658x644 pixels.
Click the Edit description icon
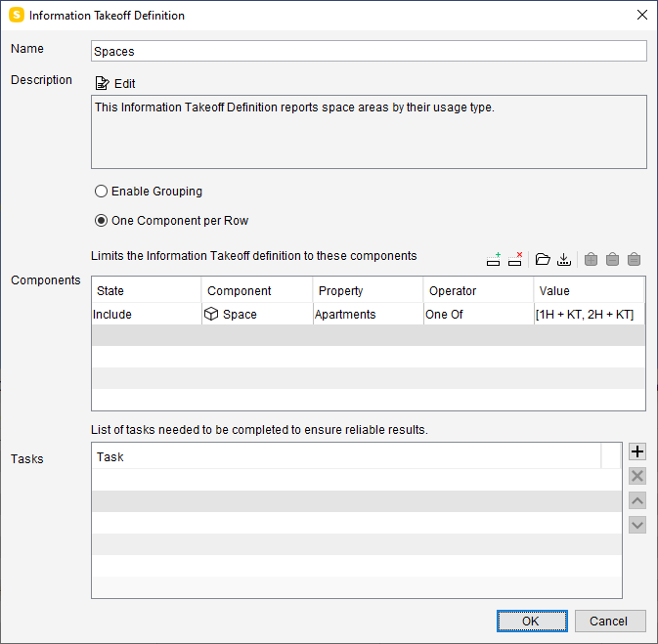pyautogui.click(x=102, y=83)
